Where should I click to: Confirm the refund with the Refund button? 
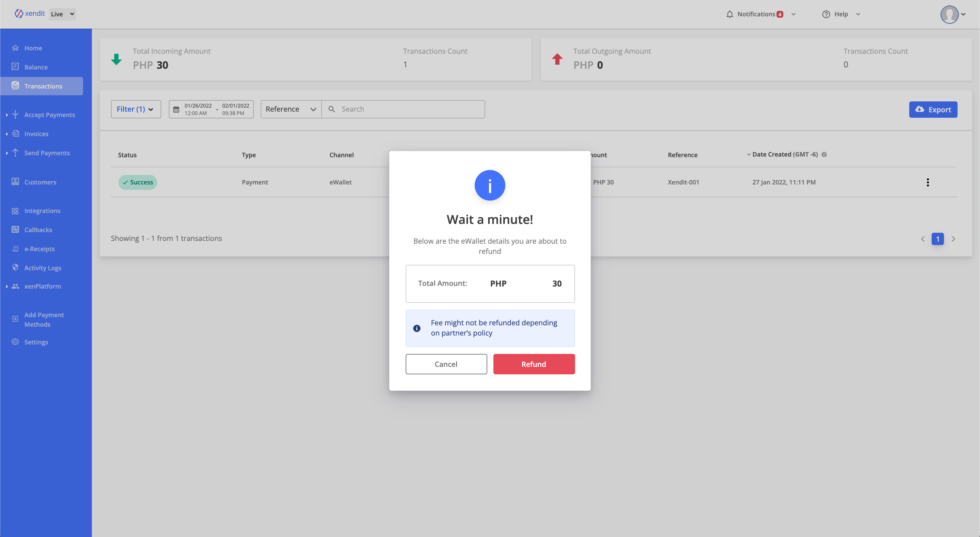click(534, 364)
